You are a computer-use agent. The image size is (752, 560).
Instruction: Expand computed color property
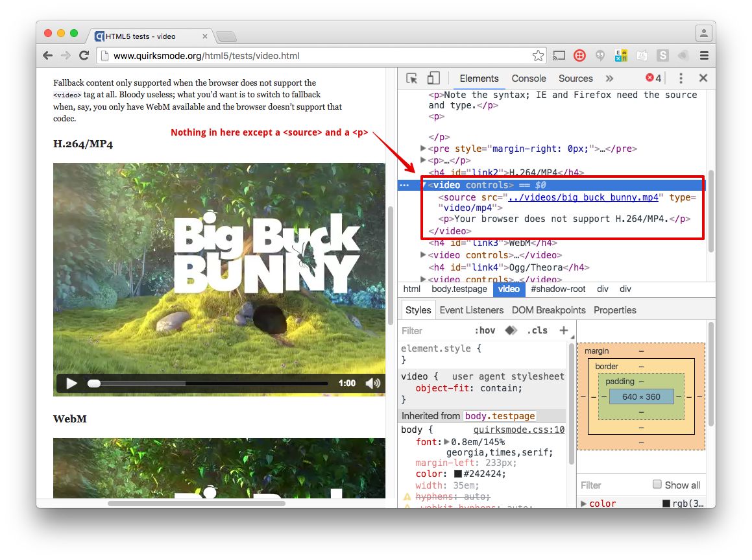click(584, 504)
